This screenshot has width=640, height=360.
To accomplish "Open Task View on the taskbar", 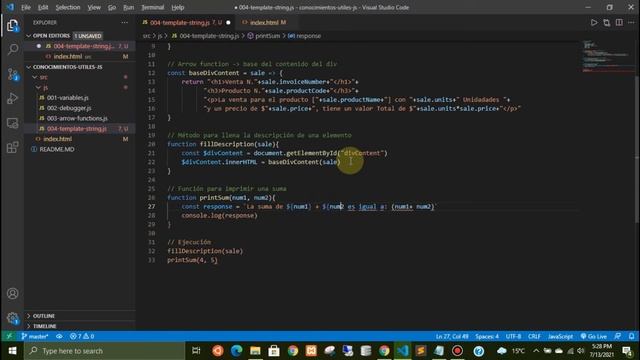I will (x=196, y=351).
